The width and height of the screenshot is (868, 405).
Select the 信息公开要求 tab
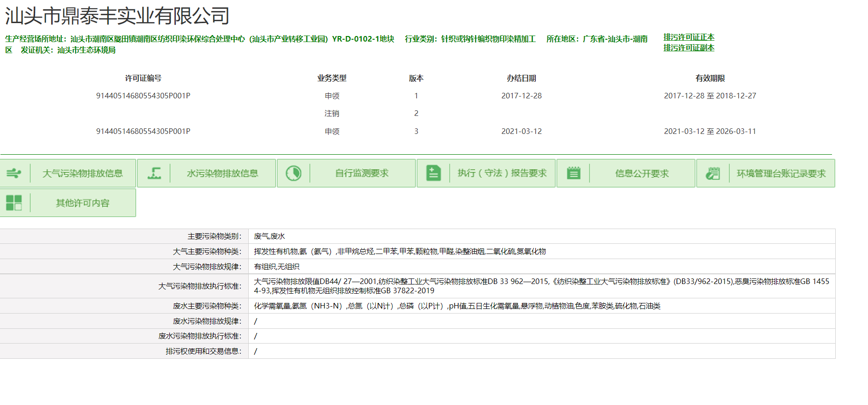(626, 174)
